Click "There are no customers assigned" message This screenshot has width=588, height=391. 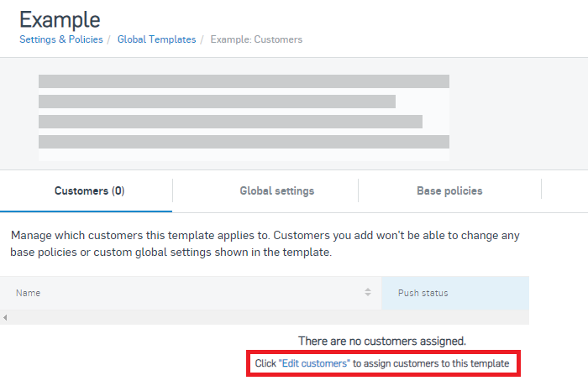pyautogui.click(x=381, y=341)
